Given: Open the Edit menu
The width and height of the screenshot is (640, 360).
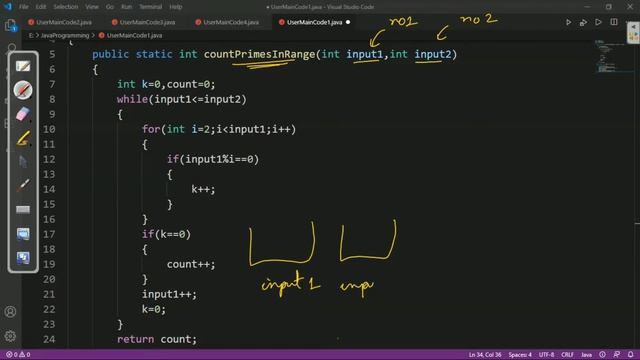Looking at the screenshot, I should click(x=40, y=7).
